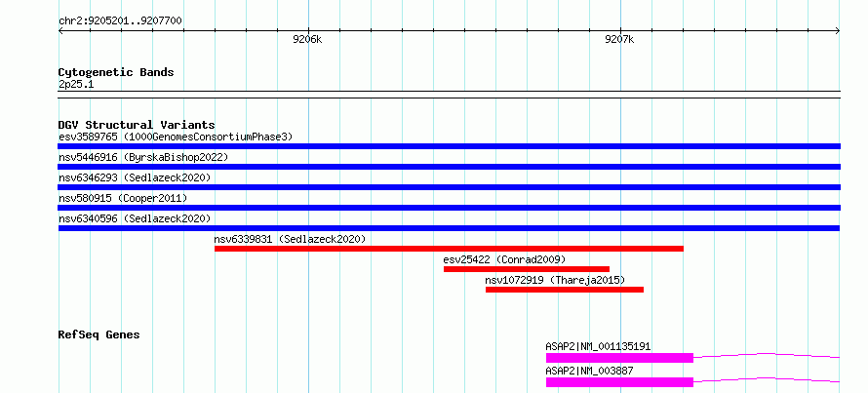This screenshot has width=868, height=393.
Task: Click the nsv1072919 red variant bar
Action: pos(565,290)
